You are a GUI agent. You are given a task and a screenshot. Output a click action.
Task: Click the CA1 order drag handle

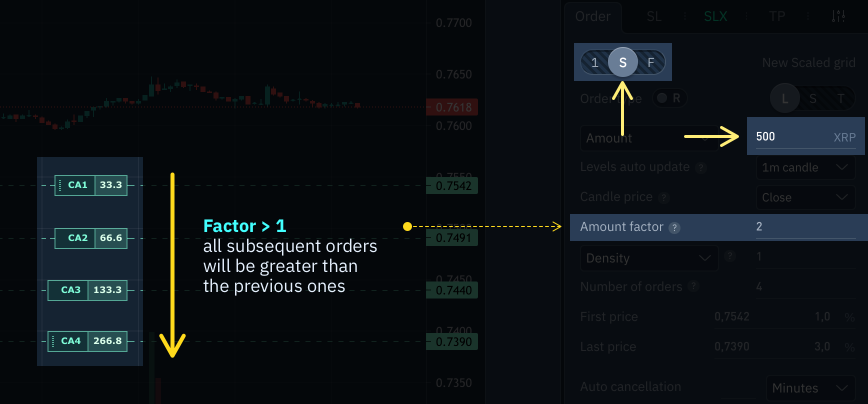[60, 185]
